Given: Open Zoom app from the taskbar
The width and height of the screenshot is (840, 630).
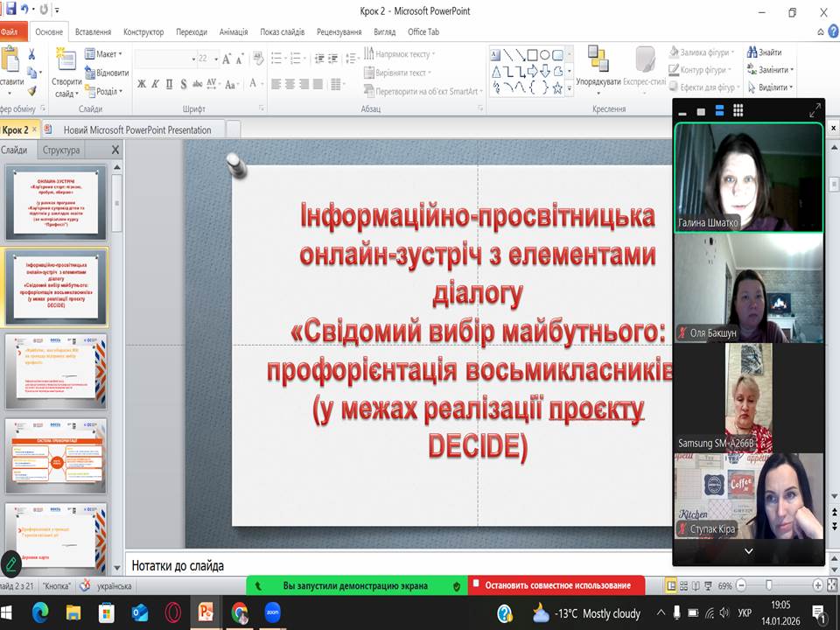Looking at the screenshot, I should point(271,612).
